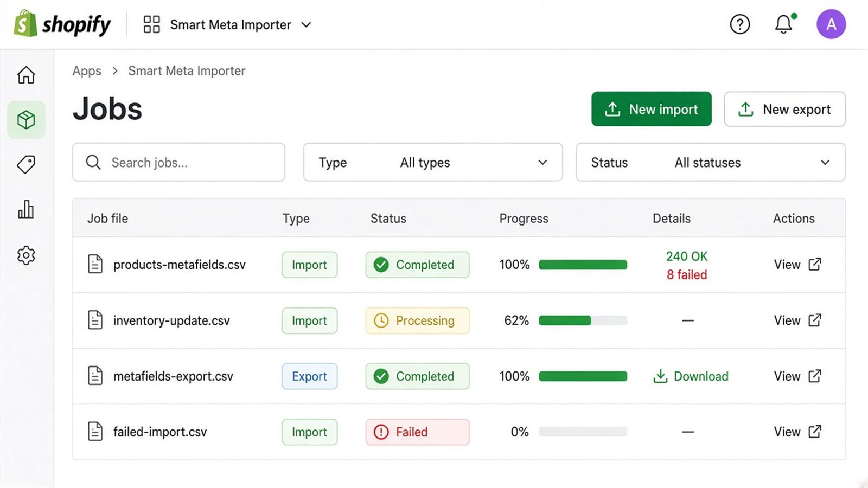This screenshot has height=488, width=868.
Task: View the failed-import.csv job
Action: (x=797, y=432)
